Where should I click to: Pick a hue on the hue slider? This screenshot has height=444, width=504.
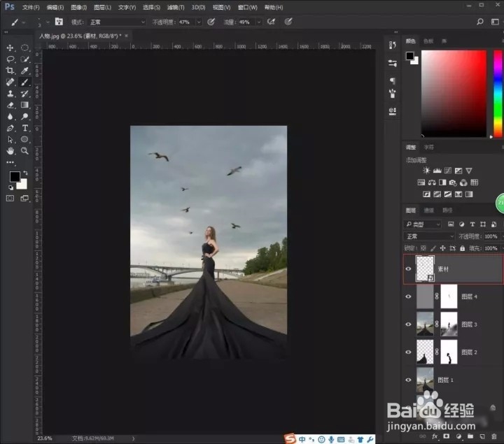(498, 94)
